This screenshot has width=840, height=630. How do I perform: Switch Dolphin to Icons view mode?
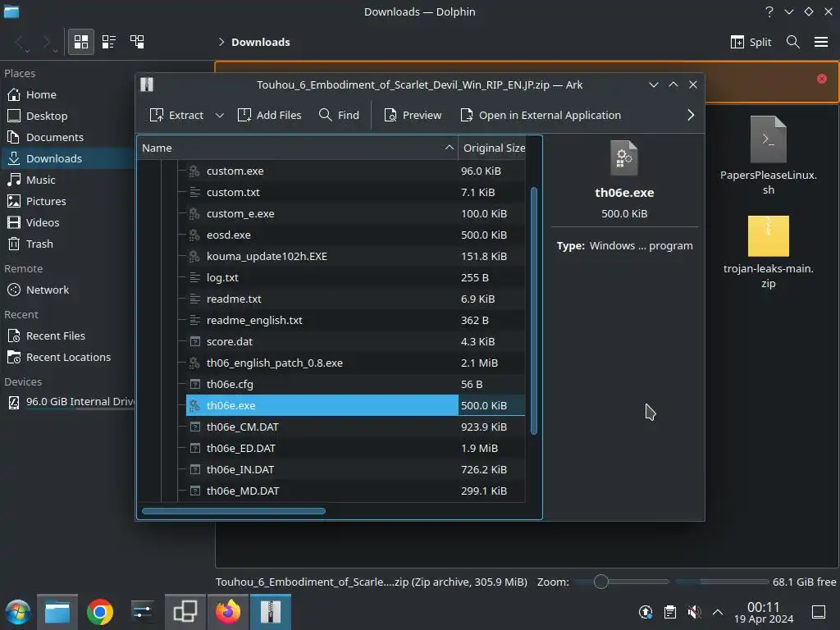[x=81, y=42]
